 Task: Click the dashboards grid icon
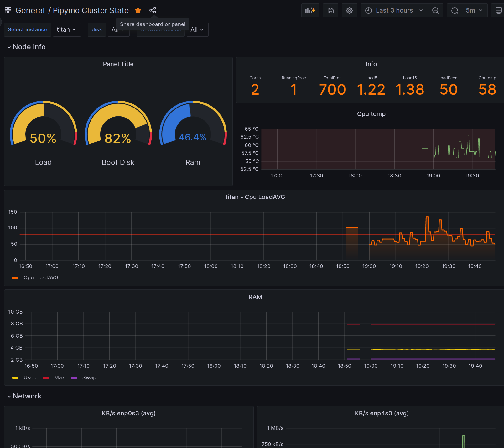(x=8, y=10)
